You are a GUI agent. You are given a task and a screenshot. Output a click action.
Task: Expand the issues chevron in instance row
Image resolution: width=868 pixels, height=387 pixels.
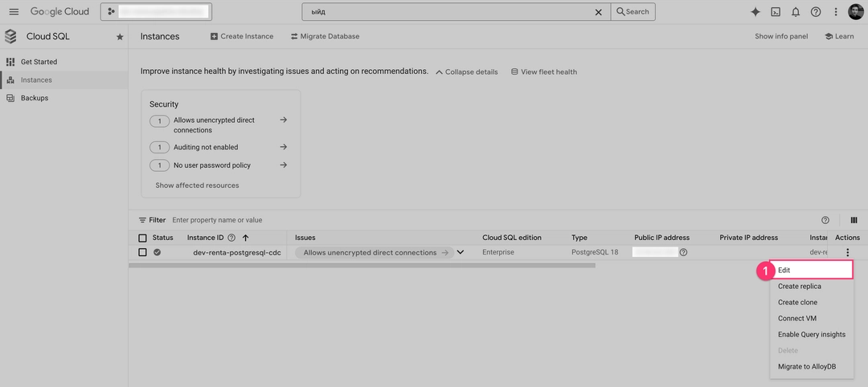(x=460, y=253)
